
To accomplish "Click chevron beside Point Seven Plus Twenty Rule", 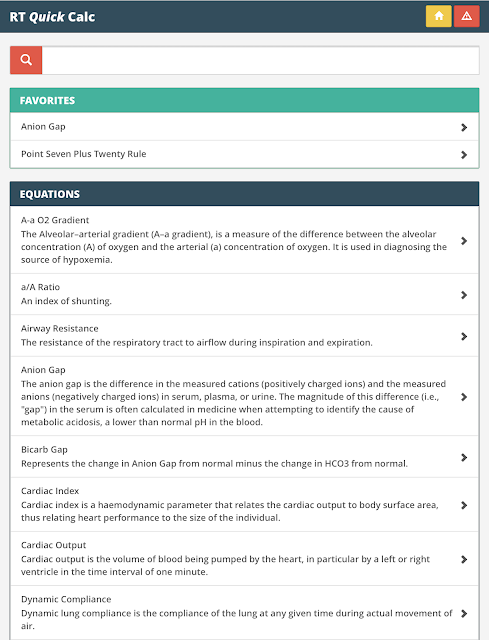I will tap(464, 155).
